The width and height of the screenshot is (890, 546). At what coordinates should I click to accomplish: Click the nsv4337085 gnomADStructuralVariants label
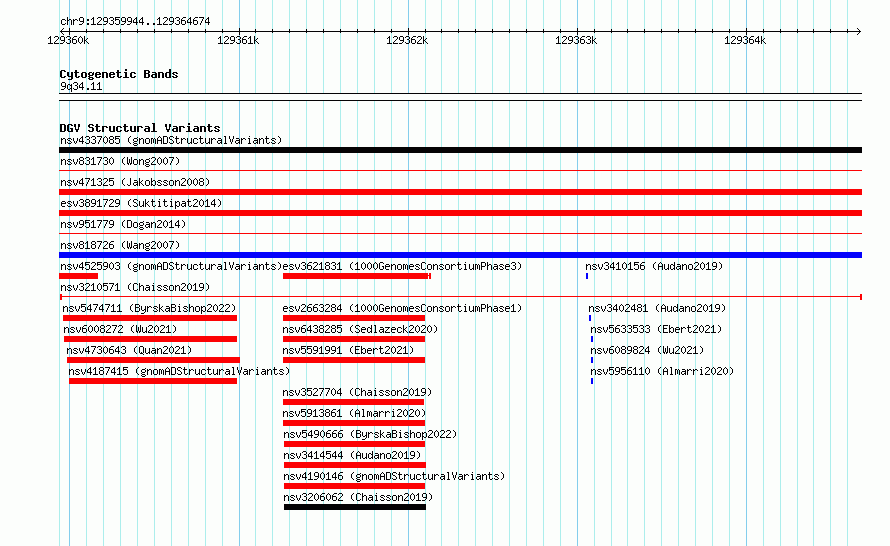pos(171,140)
